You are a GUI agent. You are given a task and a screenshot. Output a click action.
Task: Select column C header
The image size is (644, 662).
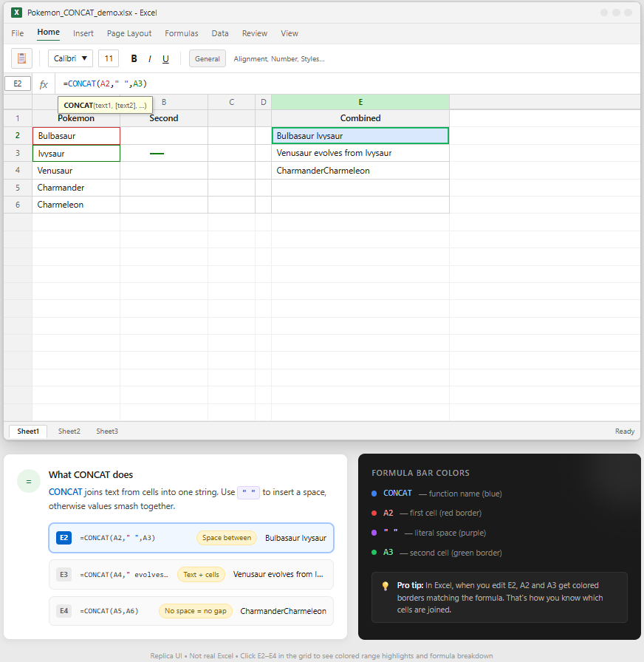click(x=231, y=102)
